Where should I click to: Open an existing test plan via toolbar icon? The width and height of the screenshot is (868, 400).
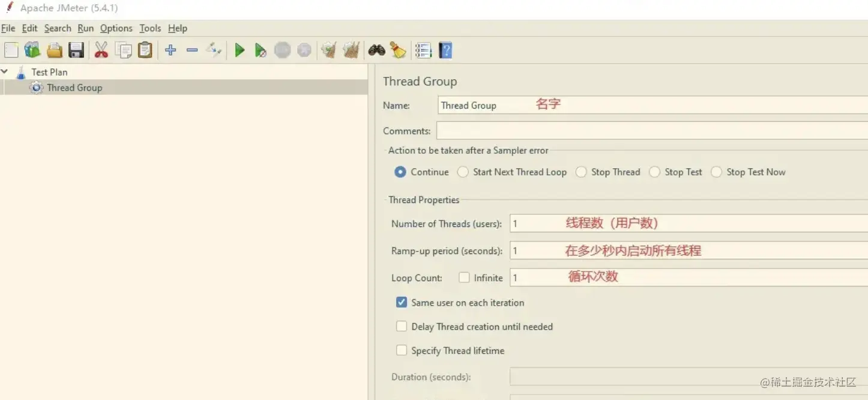point(54,50)
